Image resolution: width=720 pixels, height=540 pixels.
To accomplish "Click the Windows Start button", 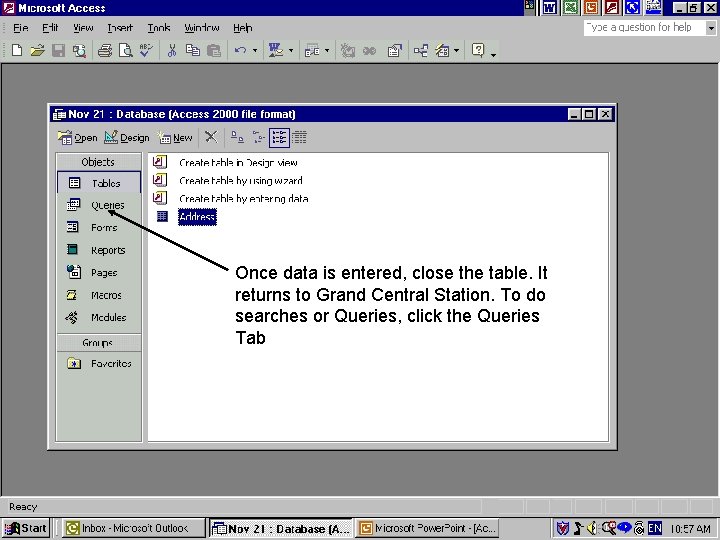I will click(26, 529).
